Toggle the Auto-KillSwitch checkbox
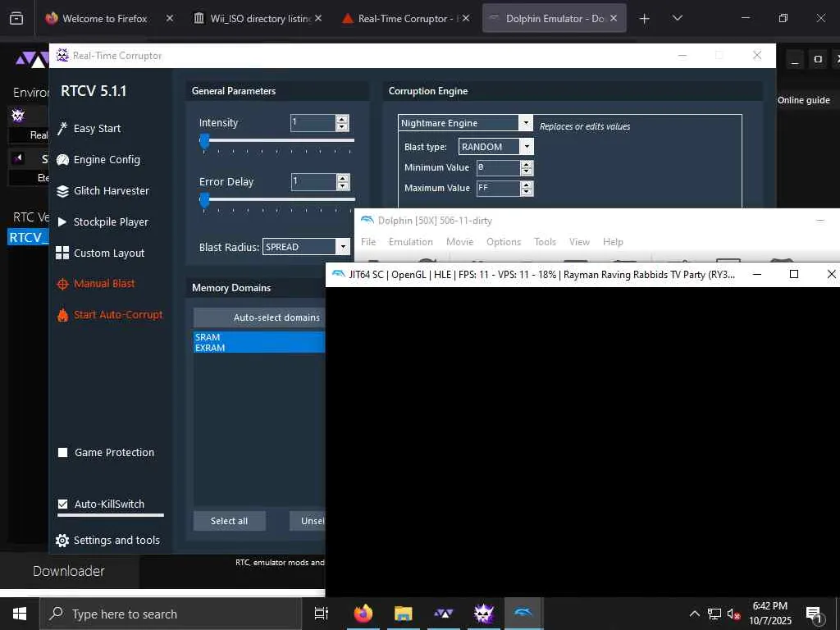This screenshot has width=840, height=630. (62, 504)
